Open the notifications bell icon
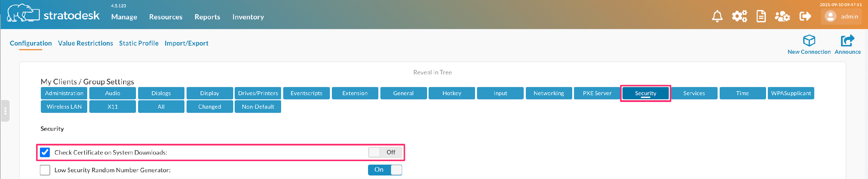Image resolution: width=868 pixels, height=179 pixels. 717,16
